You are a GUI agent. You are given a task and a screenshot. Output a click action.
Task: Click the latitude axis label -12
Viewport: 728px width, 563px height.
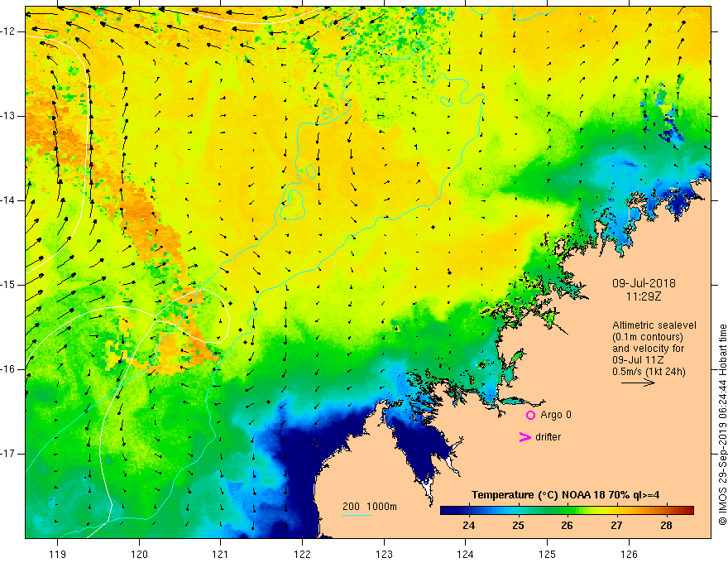click(x=7, y=31)
